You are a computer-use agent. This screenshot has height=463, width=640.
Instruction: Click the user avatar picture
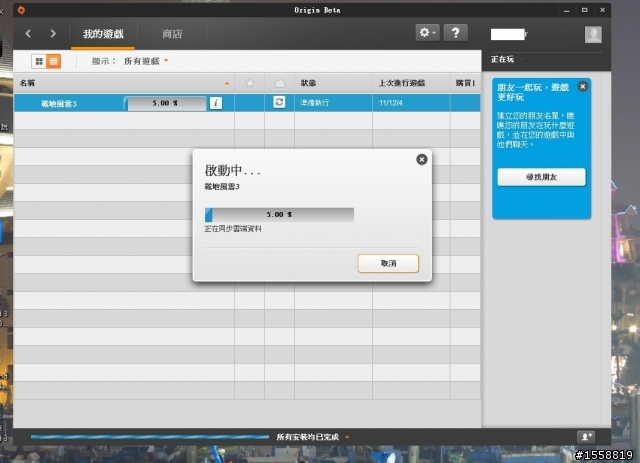tap(593, 34)
